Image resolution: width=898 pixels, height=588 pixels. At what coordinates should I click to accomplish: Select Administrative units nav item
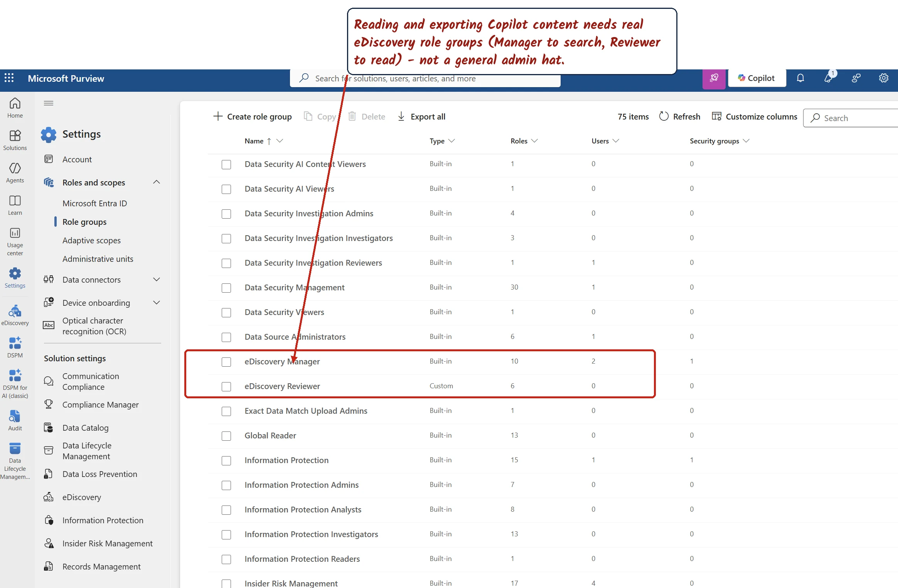point(98,259)
